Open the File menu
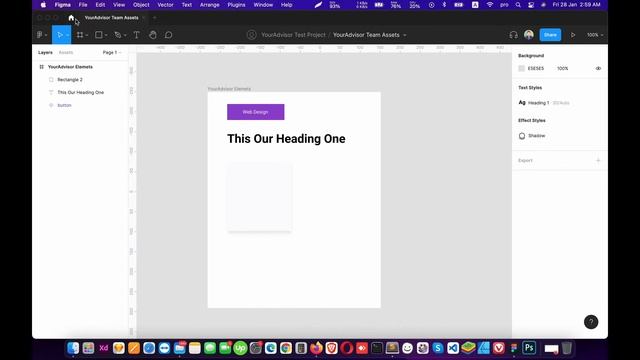This screenshot has width=640, height=360. pyautogui.click(x=83, y=5)
